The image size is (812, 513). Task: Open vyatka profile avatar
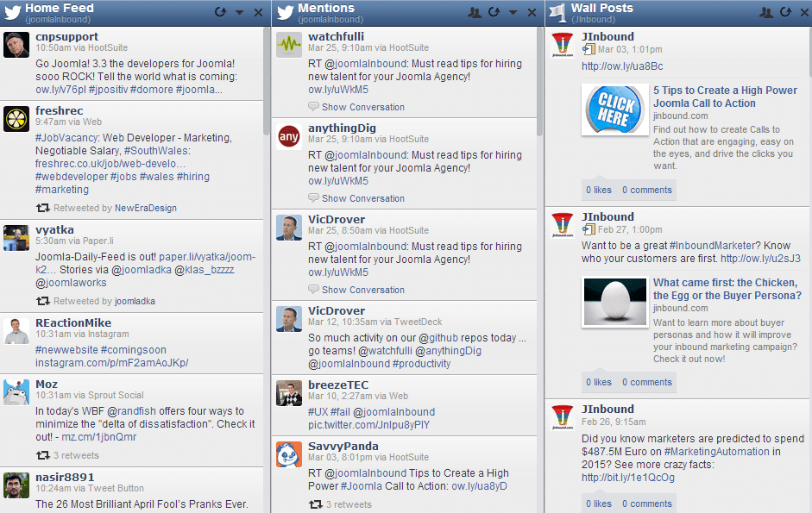[16, 238]
